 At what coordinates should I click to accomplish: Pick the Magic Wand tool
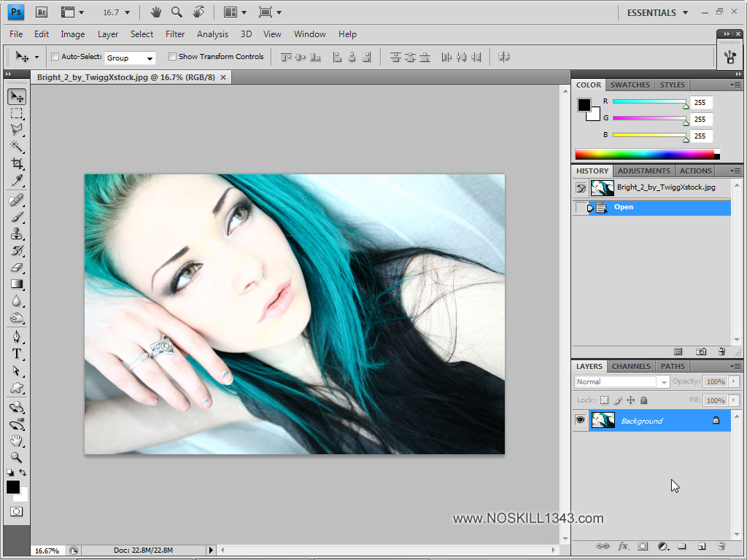pyautogui.click(x=17, y=146)
